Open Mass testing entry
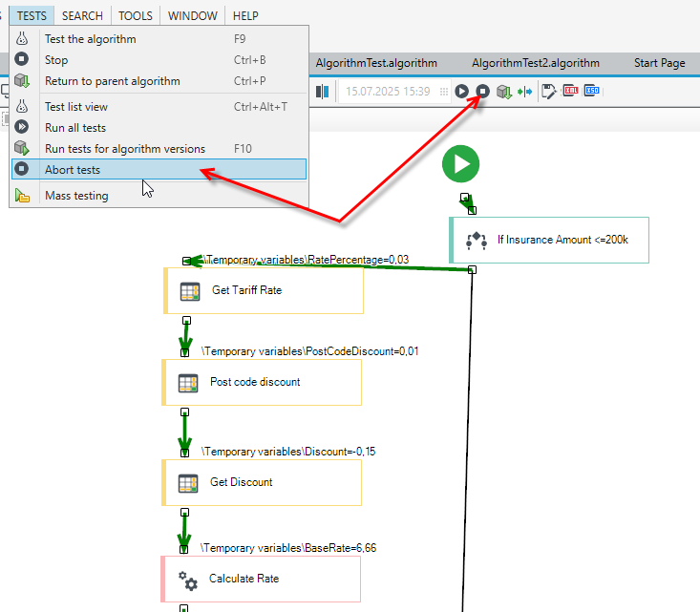 [x=159, y=196]
